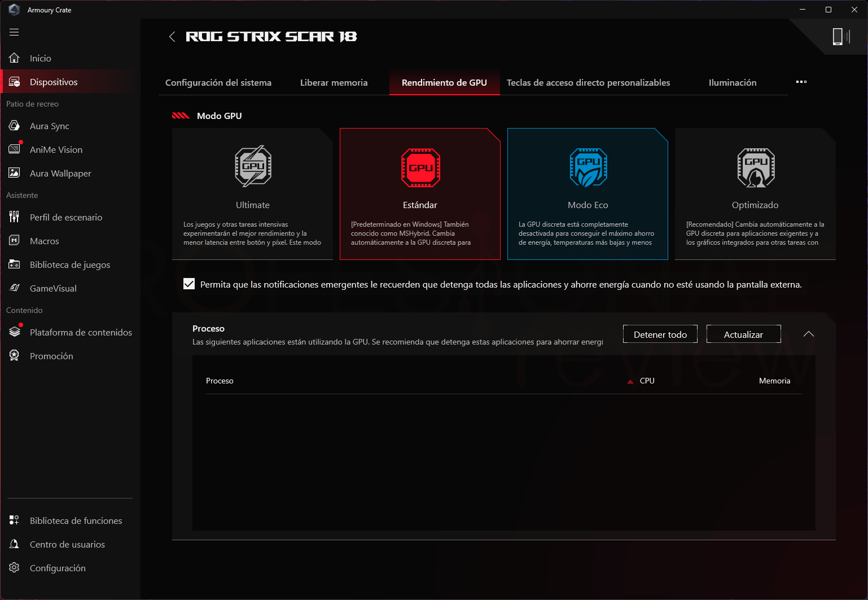Click the Actualizar button

click(744, 334)
